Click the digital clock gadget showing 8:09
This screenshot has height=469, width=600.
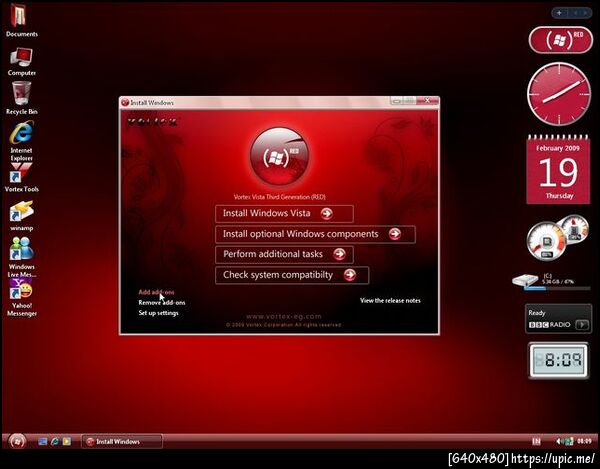tap(558, 360)
